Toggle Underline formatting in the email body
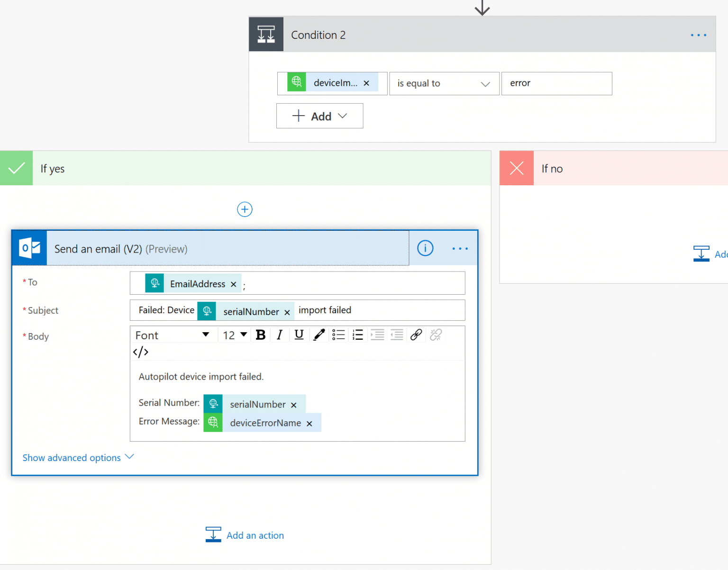 299,335
